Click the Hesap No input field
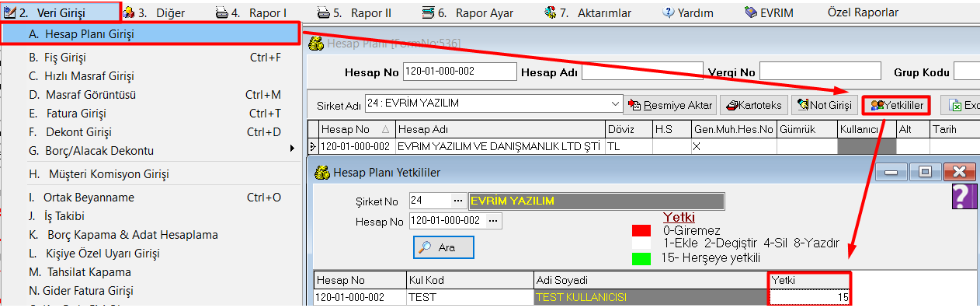This screenshot has height=308, width=980. point(460,72)
